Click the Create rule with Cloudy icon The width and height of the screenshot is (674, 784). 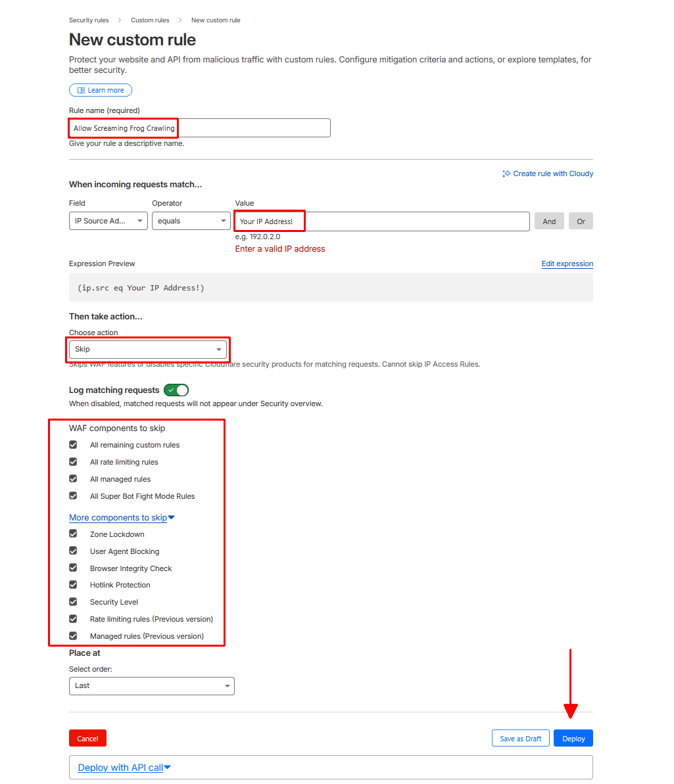tap(506, 173)
